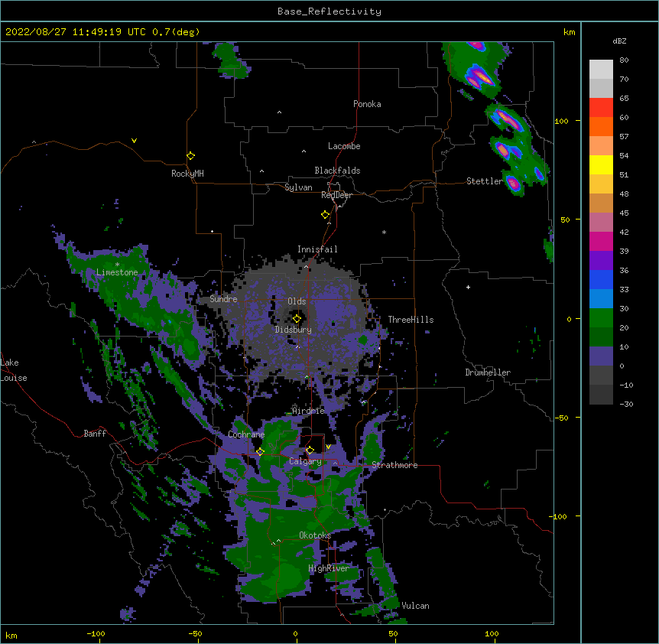
Task: Click the Sylvan label
Action: pos(298,187)
